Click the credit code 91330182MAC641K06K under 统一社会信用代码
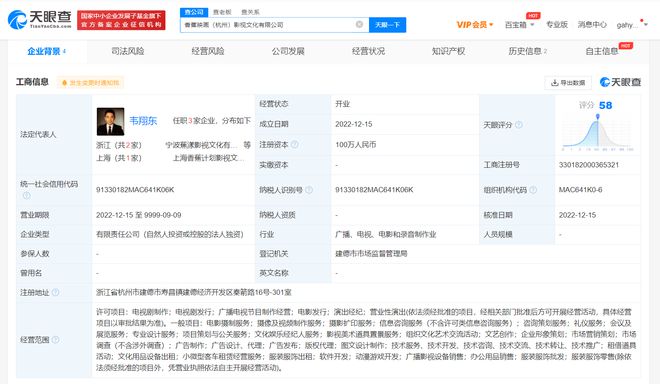Screen dimensions: 660x384 point(135,190)
